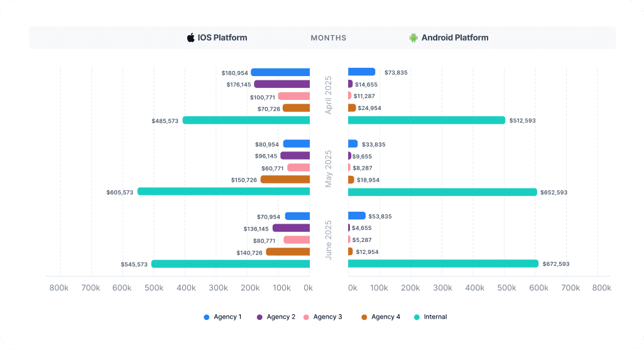Screen dimensions: 644x350
Task: Click the June 2025 axis label
Action: (x=328, y=240)
